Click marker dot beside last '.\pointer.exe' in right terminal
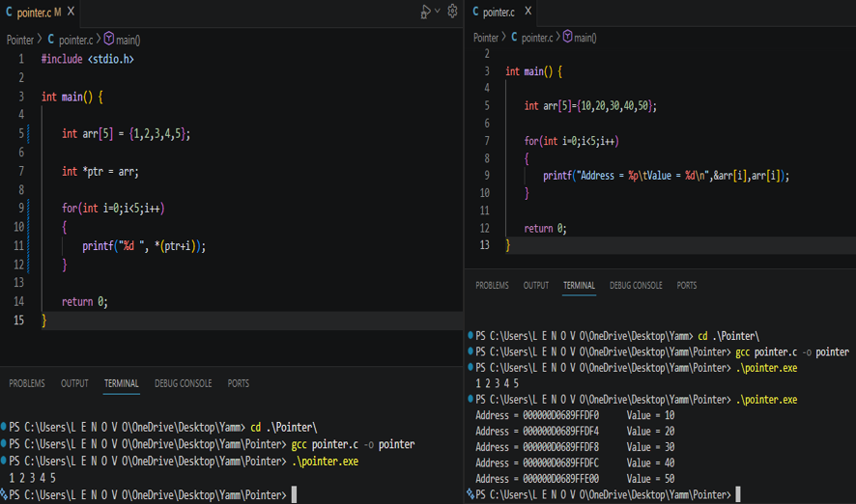 tap(471, 398)
